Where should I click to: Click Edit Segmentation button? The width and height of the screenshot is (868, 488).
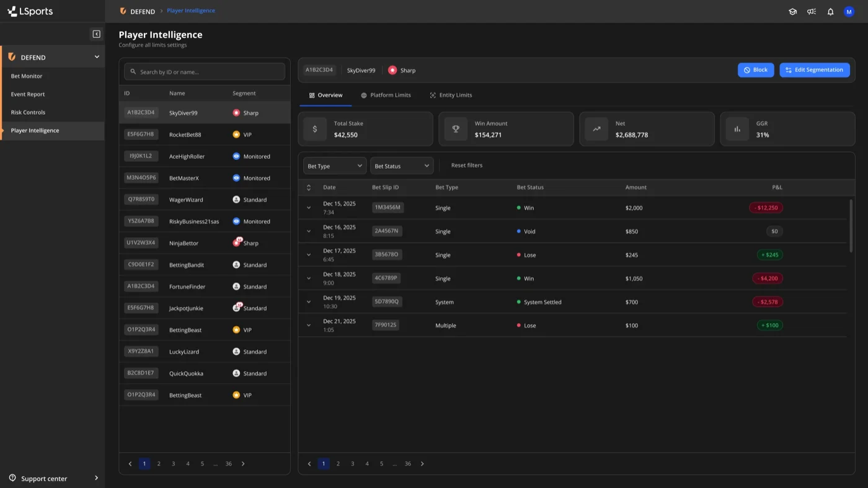[x=815, y=70]
